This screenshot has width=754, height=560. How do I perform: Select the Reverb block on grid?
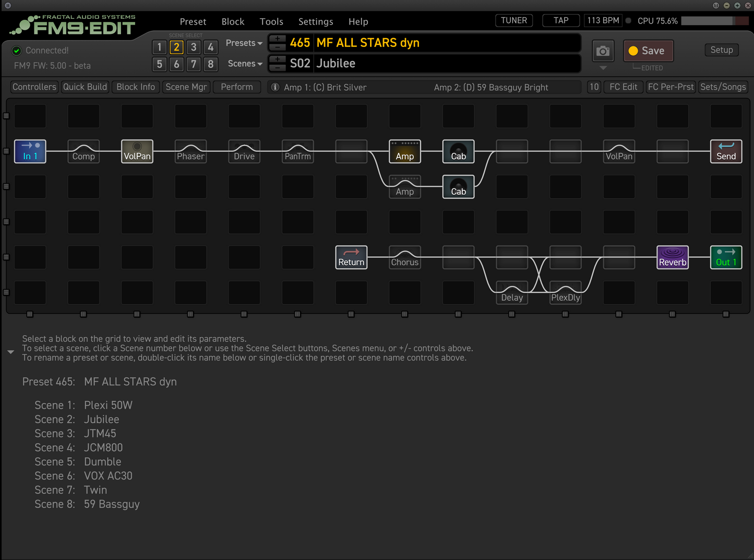(673, 257)
